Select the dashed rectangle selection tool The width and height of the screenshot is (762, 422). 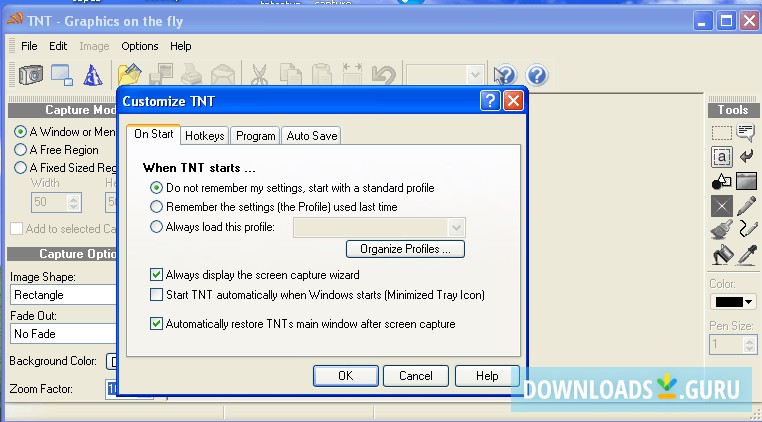tap(722, 133)
